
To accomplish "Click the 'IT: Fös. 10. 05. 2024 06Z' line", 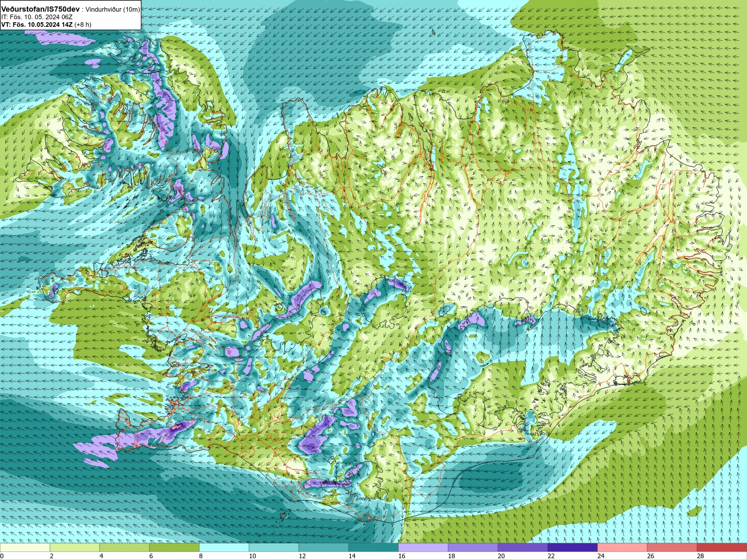I will (x=37, y=17).
